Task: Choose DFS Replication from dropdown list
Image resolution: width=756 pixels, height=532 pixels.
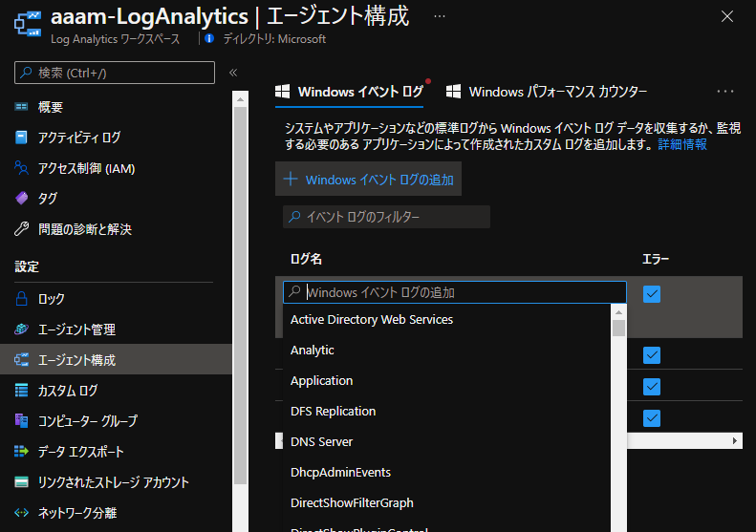Action: (x=446, y=411)
